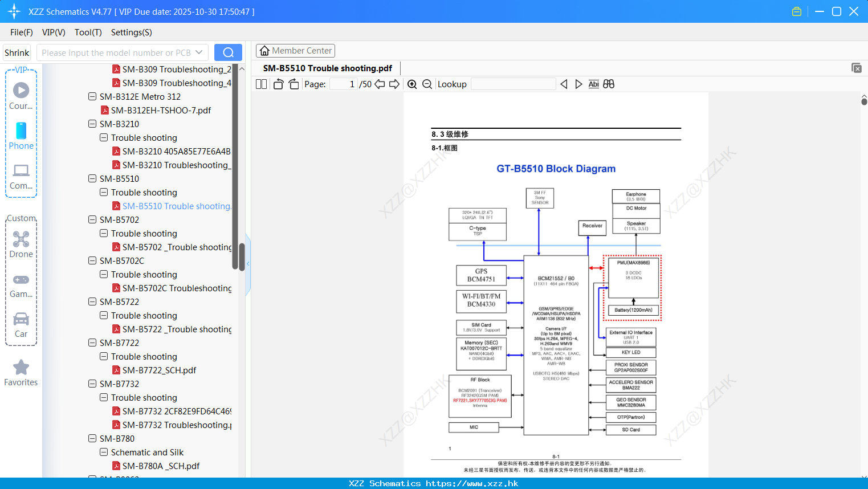The height and width of the screenshot is (489, 868).
Task: Click the Shrink button
Action: (17, 52)
